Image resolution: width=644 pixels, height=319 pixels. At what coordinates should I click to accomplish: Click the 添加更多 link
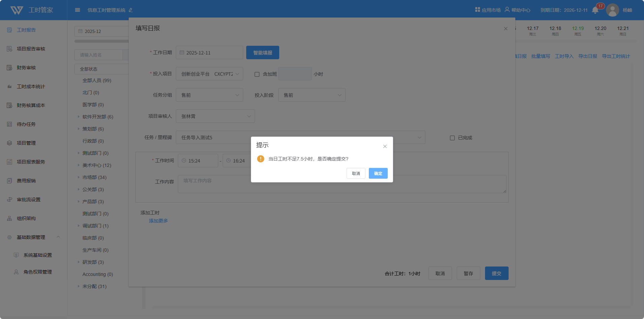pyautogui.click(x=158, y=221)
